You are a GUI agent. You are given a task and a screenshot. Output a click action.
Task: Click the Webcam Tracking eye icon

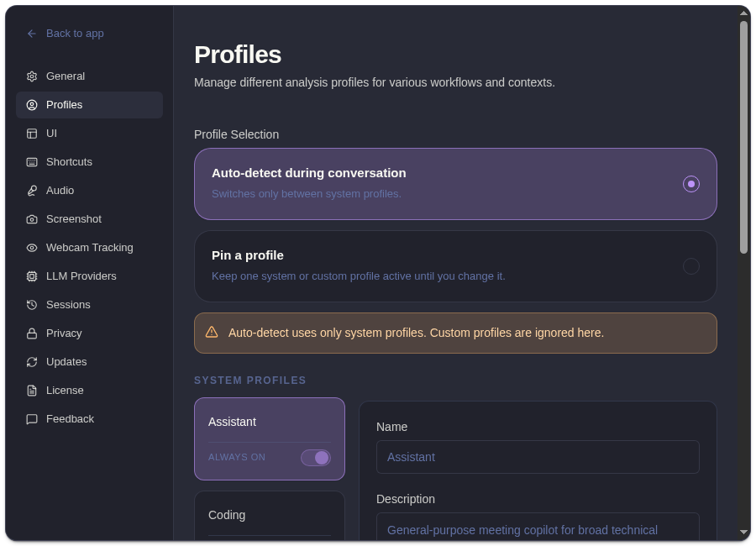tap(32, 248)
